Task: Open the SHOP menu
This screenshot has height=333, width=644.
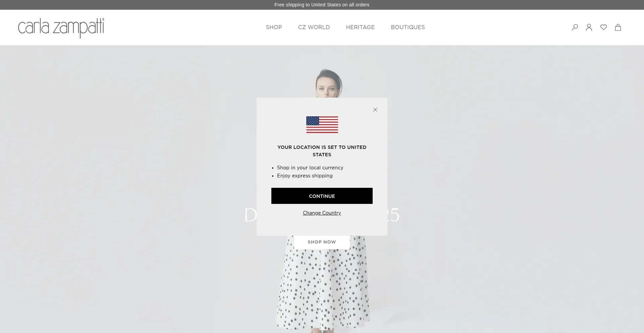Action: coord(274,27)
